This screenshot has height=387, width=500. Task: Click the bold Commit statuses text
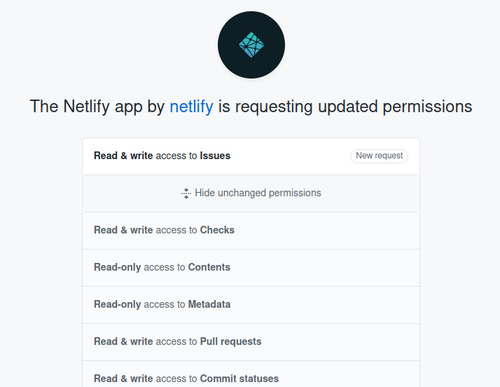tap(239, 379)
